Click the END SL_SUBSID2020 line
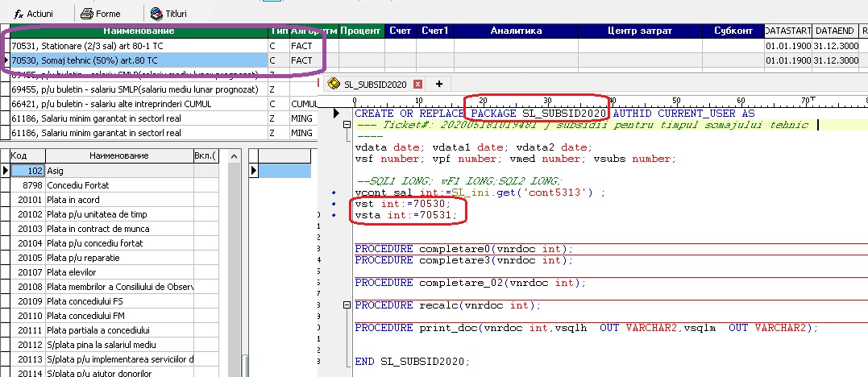 tap(413, 362)
